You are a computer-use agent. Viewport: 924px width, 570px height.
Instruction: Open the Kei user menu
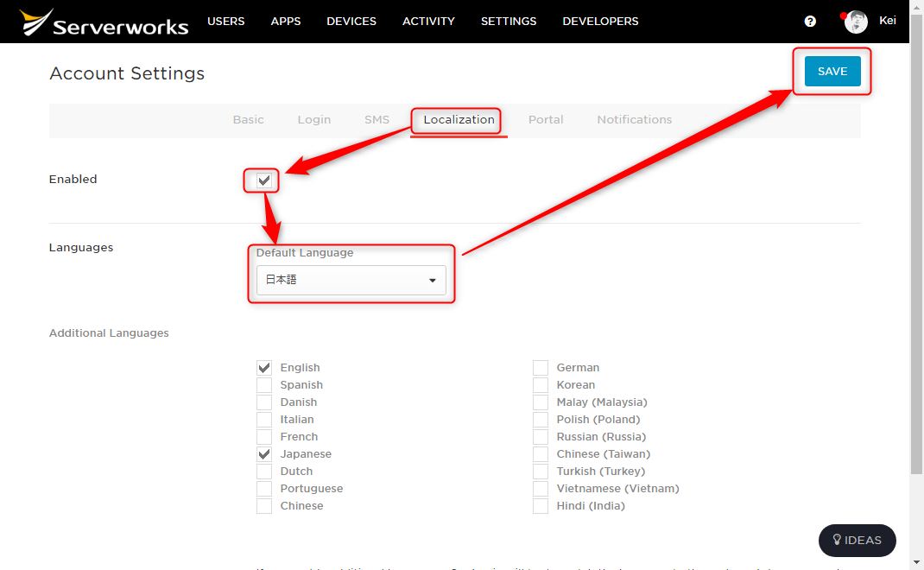pyautogui.click(x=888, y=21)
